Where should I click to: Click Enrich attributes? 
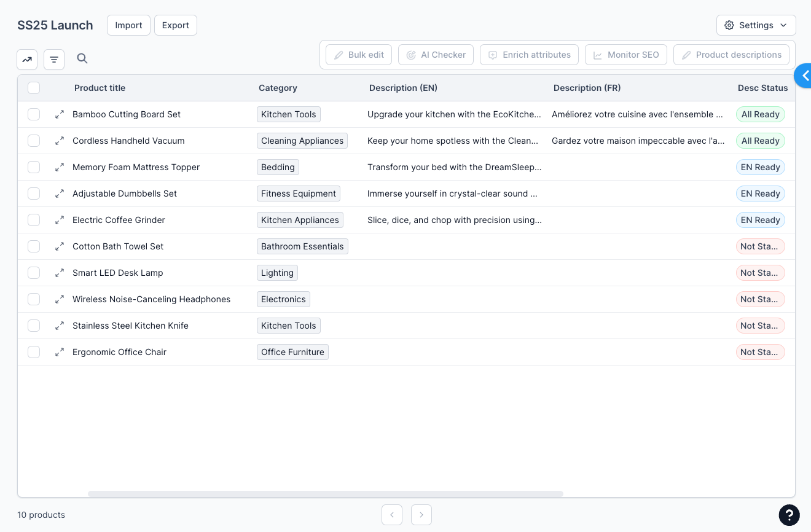pyautogui.click(x=530, y=55)
